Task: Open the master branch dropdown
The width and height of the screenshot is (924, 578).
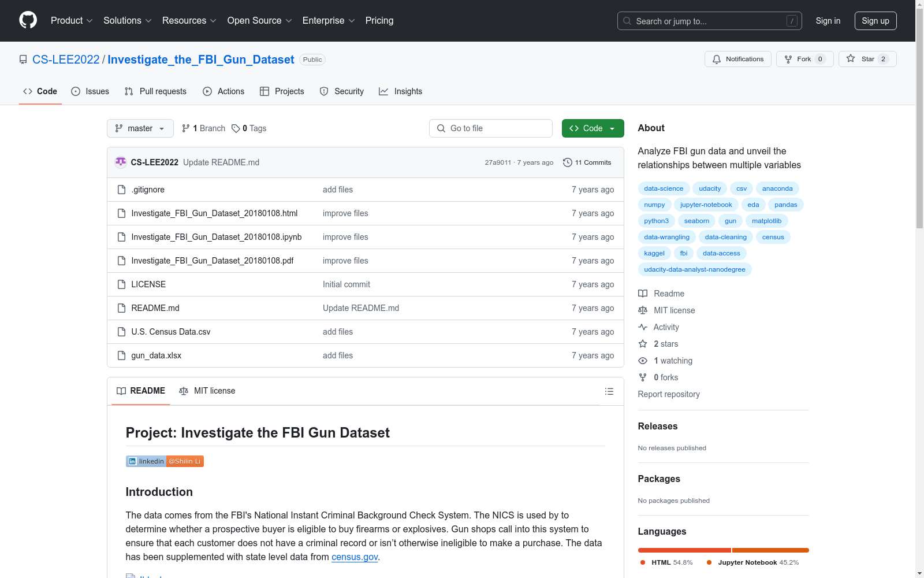Action: point(140,128)
